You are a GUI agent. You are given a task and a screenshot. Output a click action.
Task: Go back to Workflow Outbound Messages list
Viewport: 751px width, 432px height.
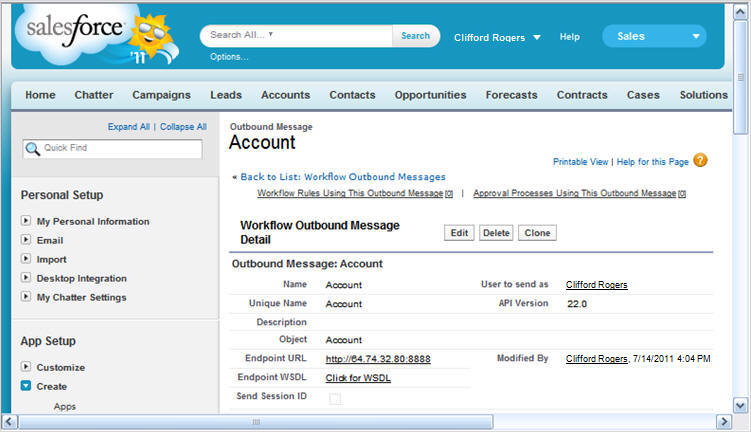tap(343, 177)
